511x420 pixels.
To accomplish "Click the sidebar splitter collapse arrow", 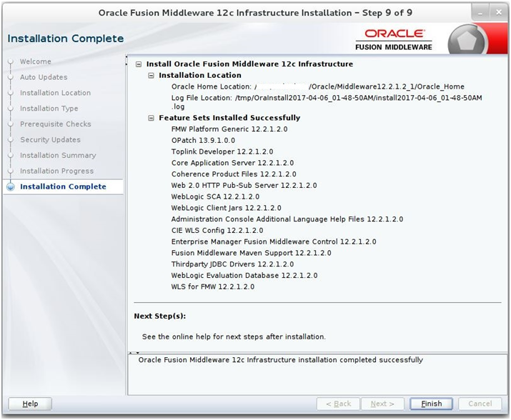I will (x=126, y=61).
